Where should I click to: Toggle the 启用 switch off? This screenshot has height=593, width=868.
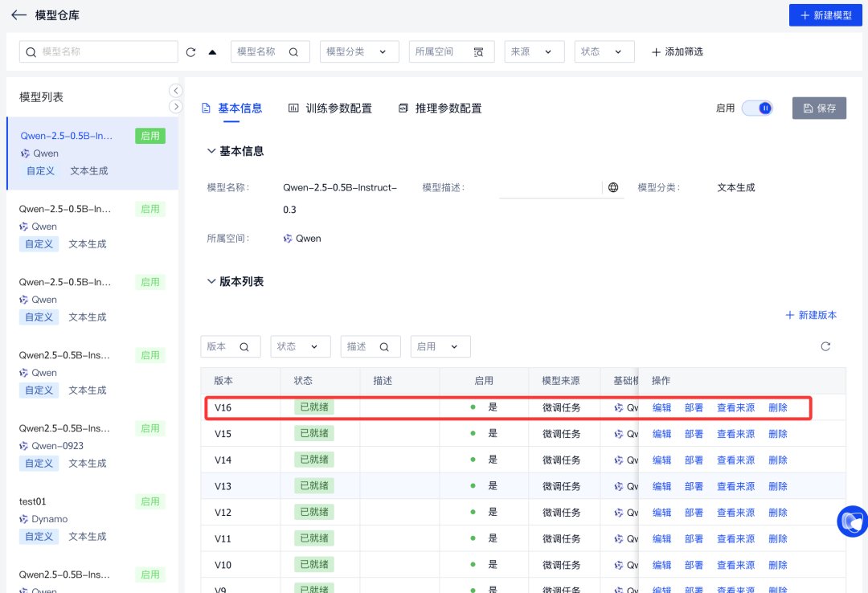[757, 108]
